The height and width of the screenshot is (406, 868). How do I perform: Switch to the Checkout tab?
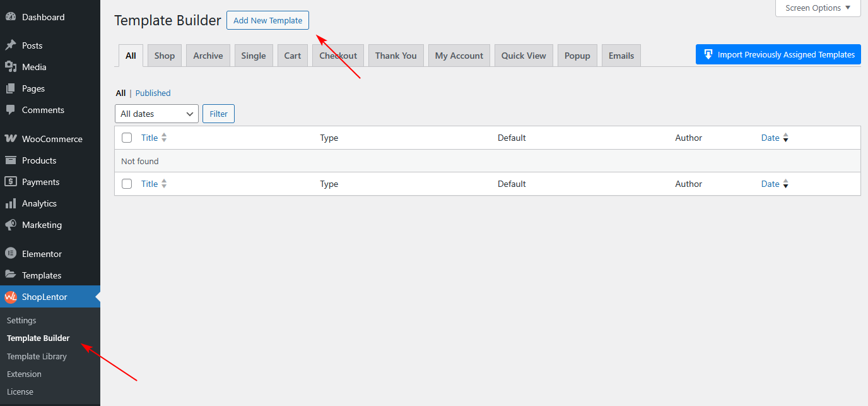pos(338,56)
